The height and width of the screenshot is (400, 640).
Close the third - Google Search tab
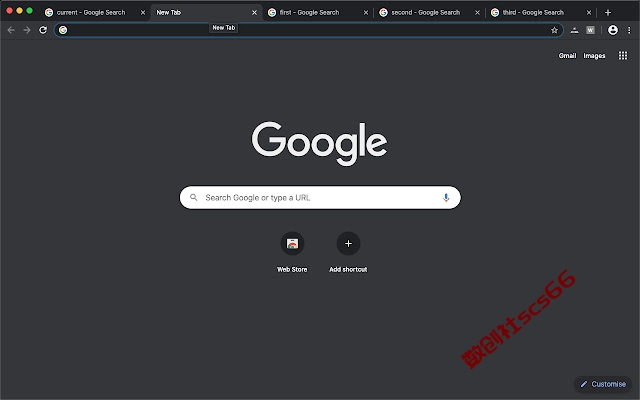[589, 13]
